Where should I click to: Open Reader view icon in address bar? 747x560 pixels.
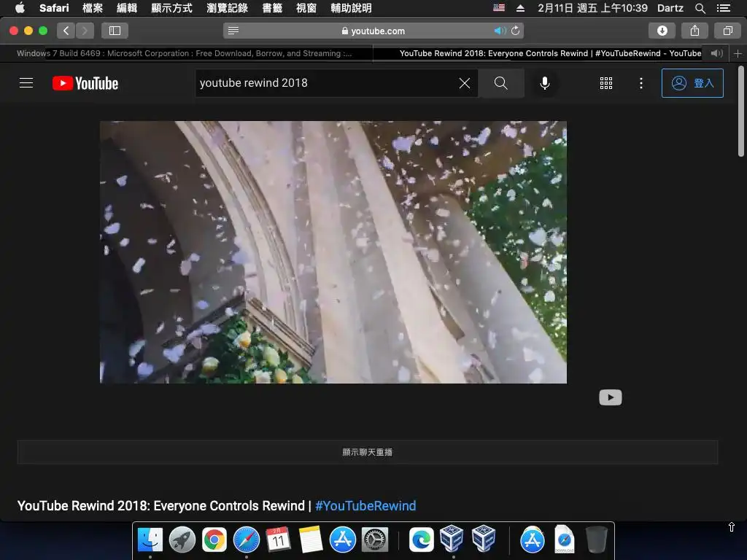[233, 31]
